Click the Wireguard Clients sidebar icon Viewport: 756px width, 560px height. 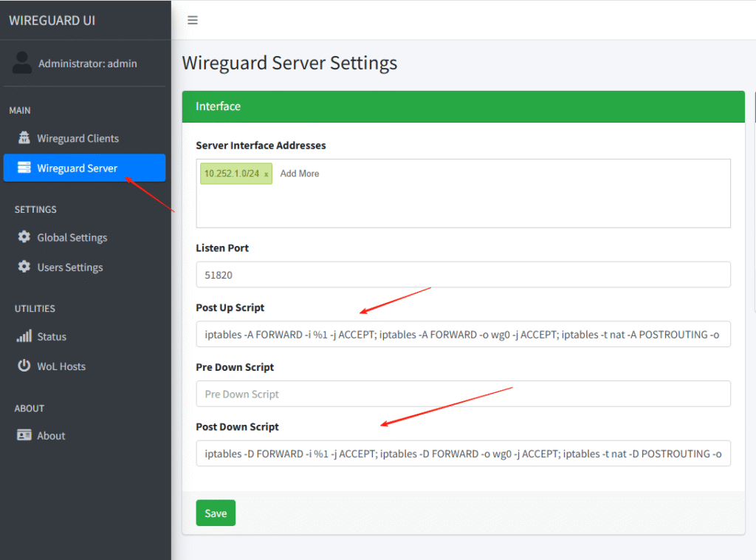[24, 138]
